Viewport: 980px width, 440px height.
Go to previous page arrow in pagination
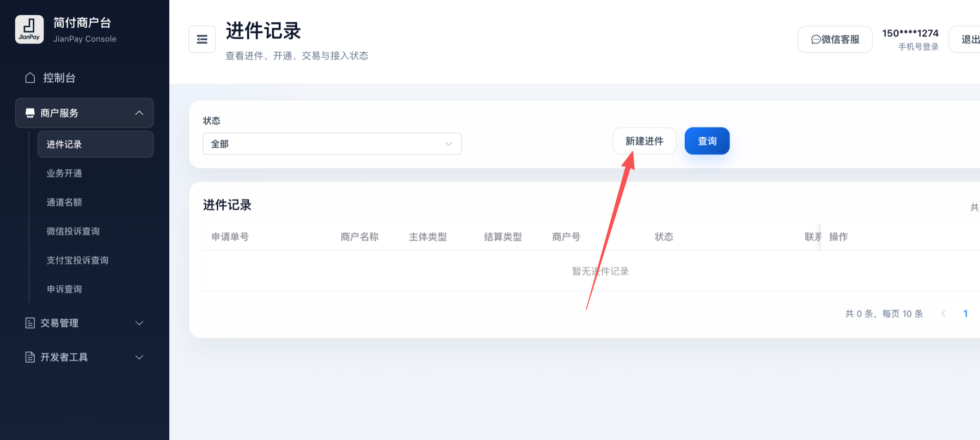click(x=944, y=314)
